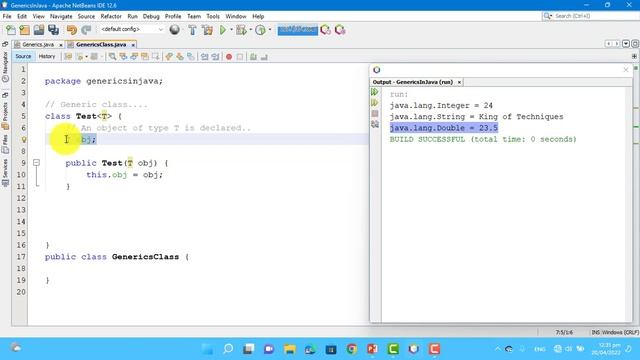
Task: Click the INS insert mode status indicator
Action: [596, 332]
